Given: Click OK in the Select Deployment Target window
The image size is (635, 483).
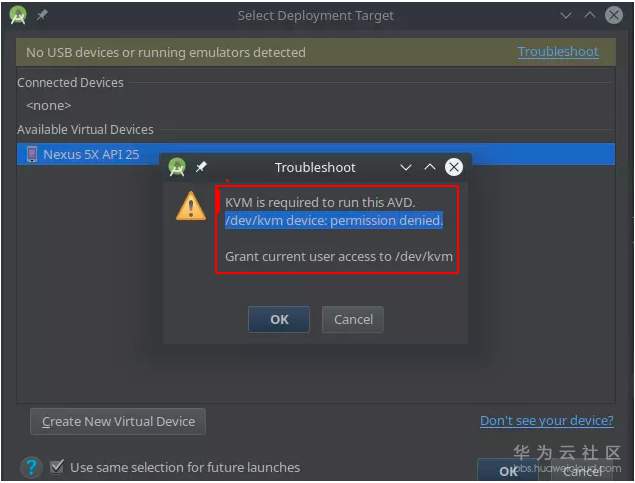Looking at the screenshot, I should (508, 471).
